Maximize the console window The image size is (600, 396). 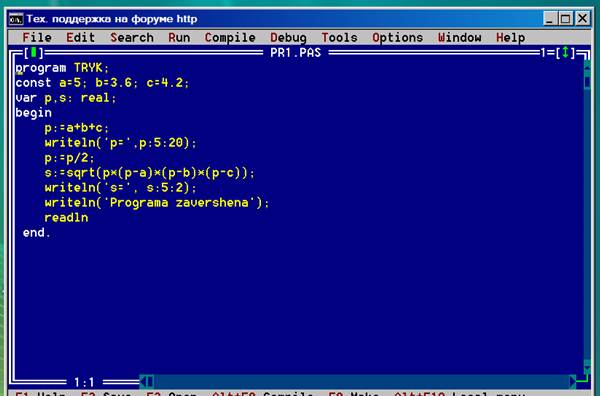pyautogui.click(x=566, y=19)
